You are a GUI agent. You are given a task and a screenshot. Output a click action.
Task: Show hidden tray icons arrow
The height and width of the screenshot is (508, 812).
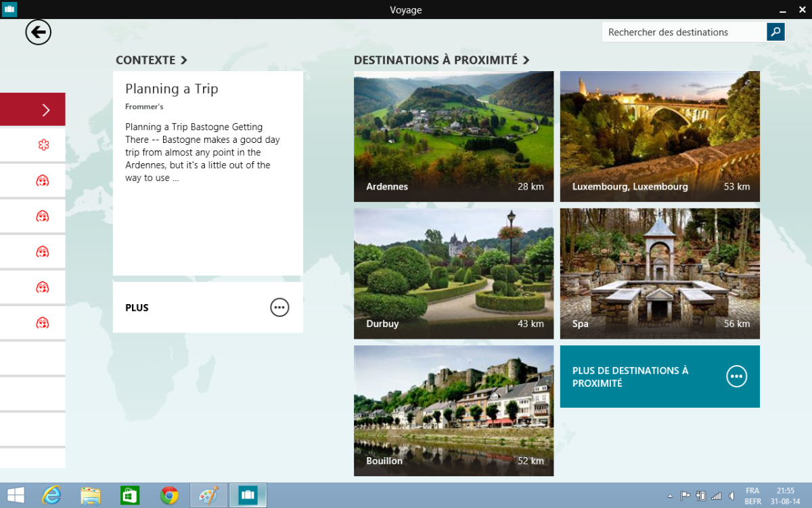coord(670,496)
